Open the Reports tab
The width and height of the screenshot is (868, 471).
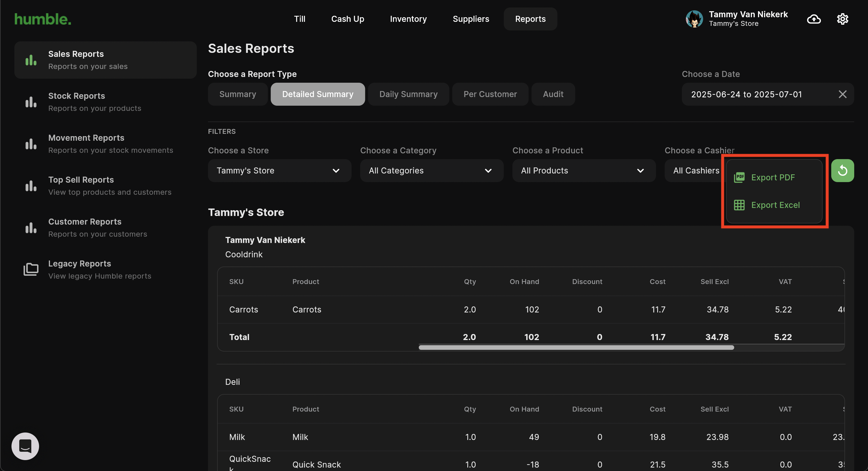[531, 19]
